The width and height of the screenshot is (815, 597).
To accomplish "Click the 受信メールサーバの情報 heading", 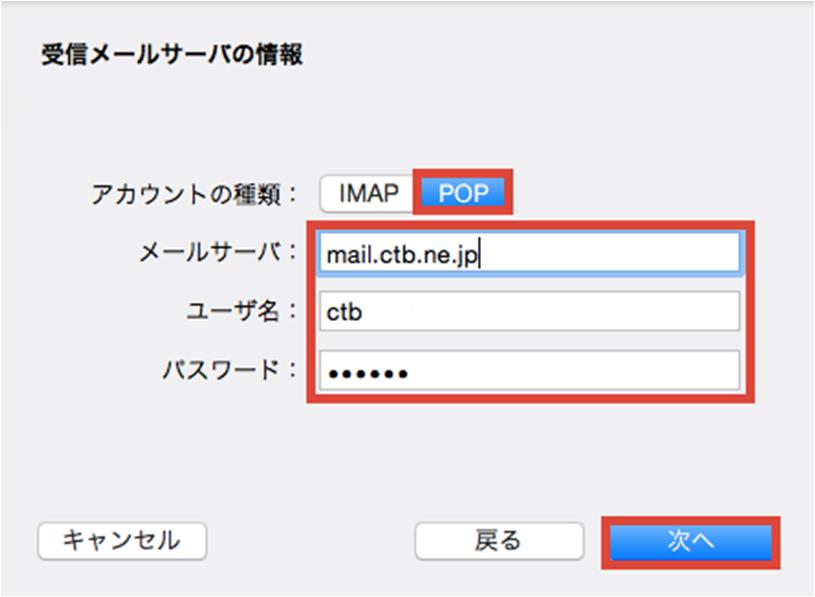I will (172, 55).
